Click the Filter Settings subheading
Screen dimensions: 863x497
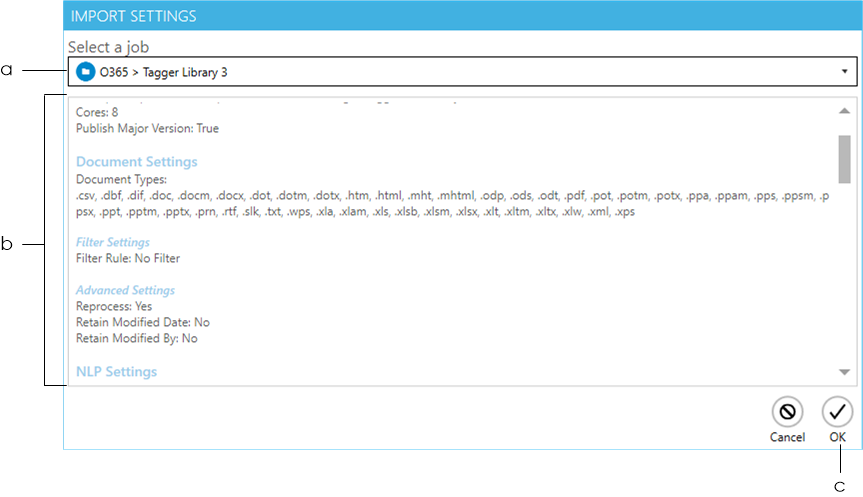pyautogui.click(x=113, y=242)
